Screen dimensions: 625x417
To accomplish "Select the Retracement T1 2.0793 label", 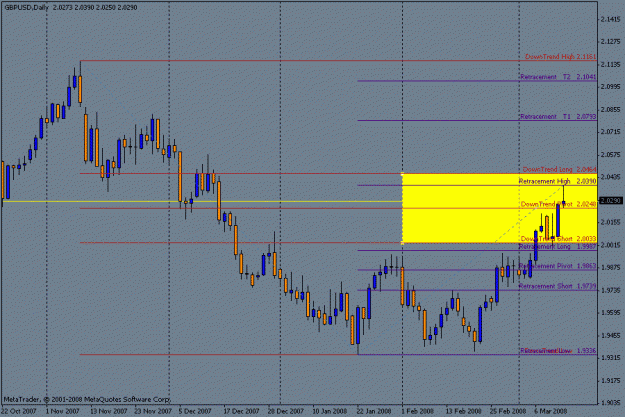I will click(558, 116).
